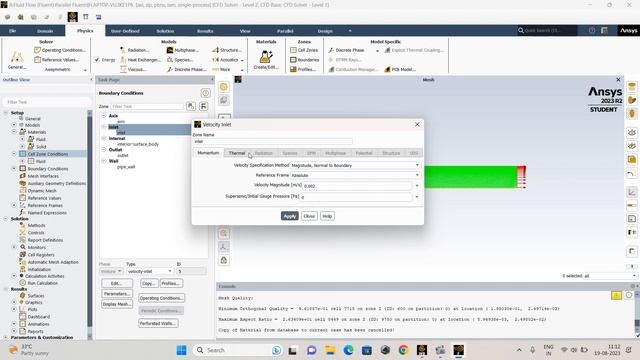Open the User-Defined ribbon tab

(x=125, y=31)
